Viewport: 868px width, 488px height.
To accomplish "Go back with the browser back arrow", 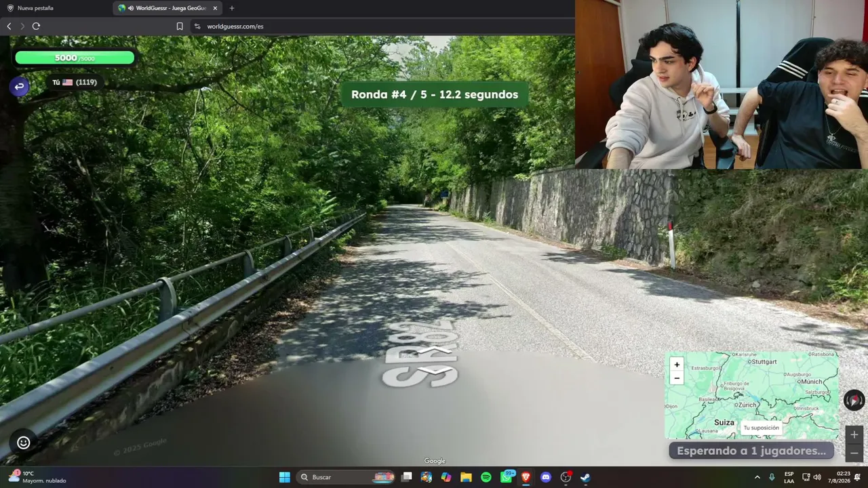I will (9, 26).
